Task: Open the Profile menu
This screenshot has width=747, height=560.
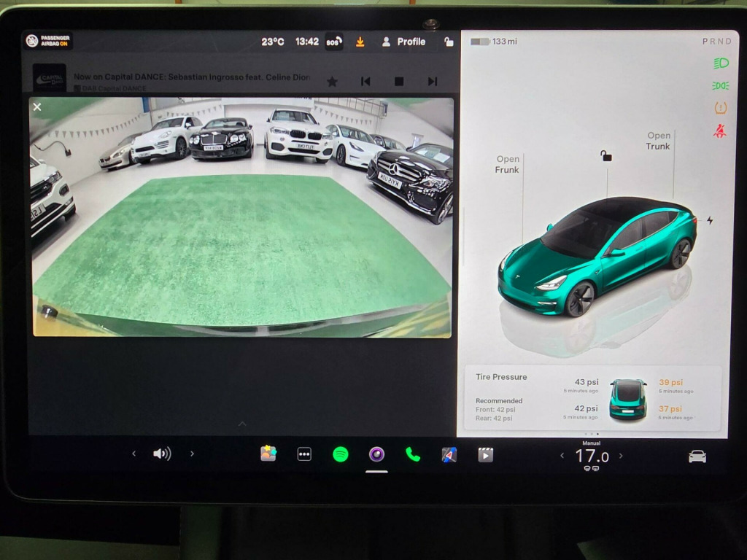Action: [403, 42]
